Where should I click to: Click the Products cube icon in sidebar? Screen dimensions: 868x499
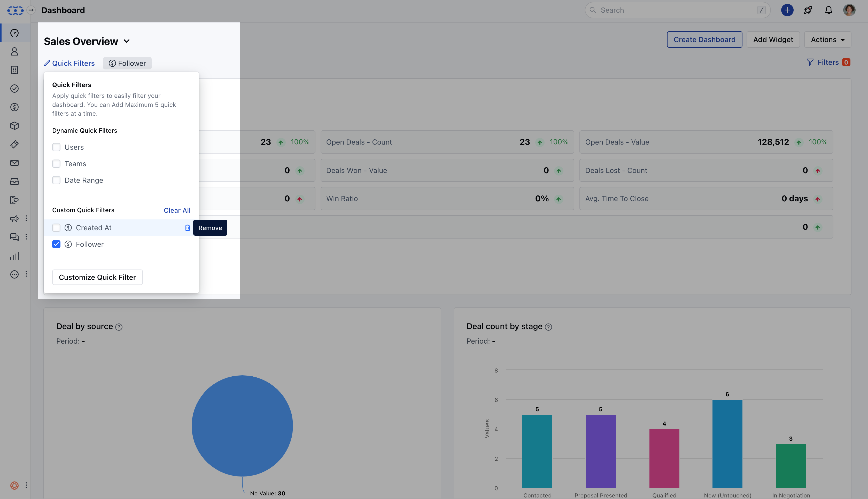click(14, 126)
